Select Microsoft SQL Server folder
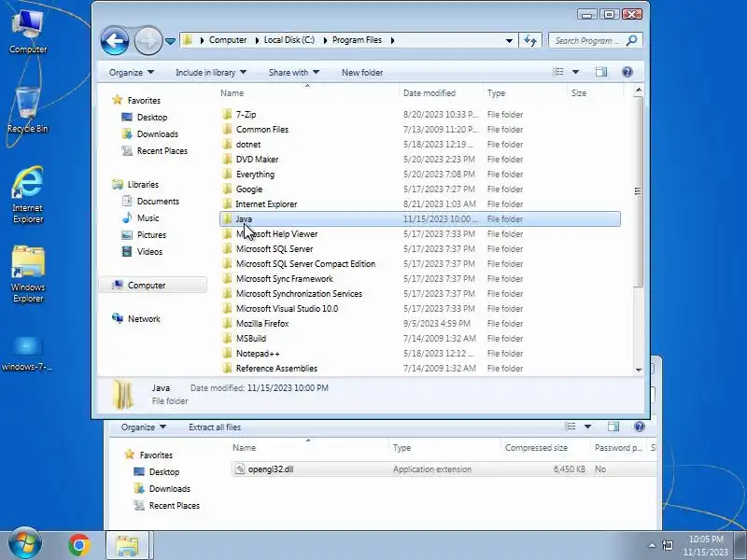This screenshot has height=560, width=747. pos(275,248)
